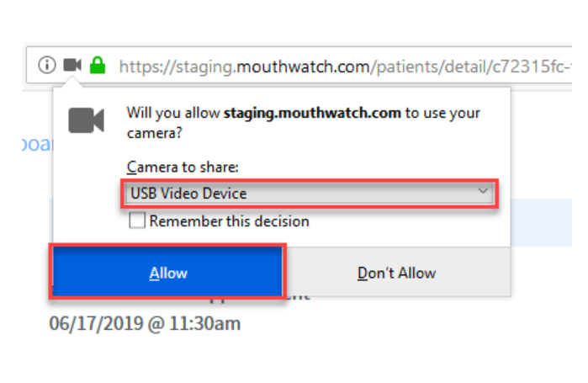Click the large camera icon in permission popup
Image resolution: width=588 pixels, height=383 pixels.
(87, 120)
